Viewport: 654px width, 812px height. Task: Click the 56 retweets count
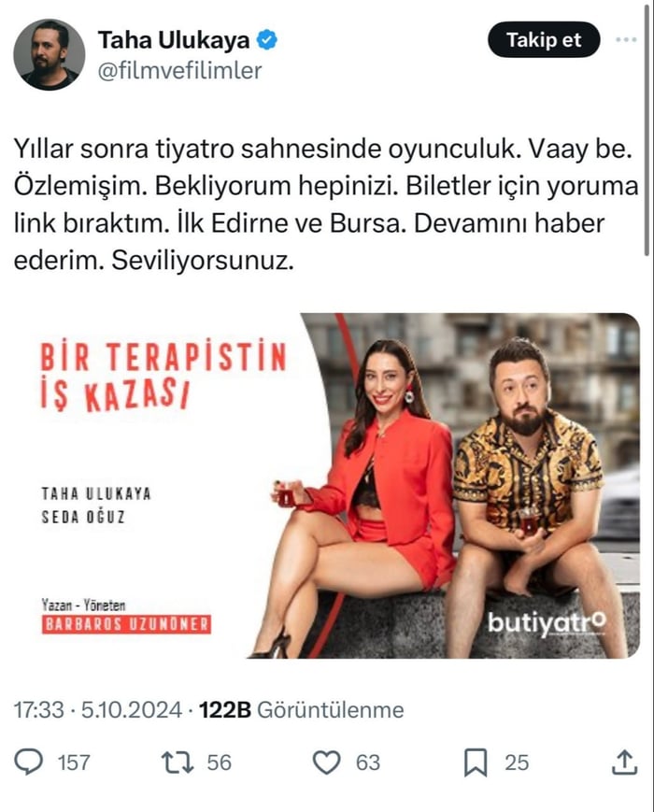219,762
